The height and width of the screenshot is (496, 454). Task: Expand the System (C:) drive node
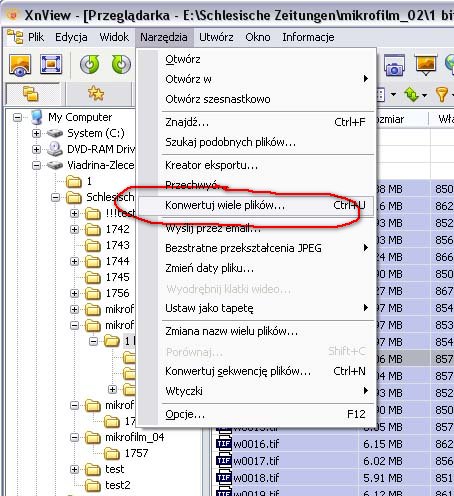pos(36,133)
